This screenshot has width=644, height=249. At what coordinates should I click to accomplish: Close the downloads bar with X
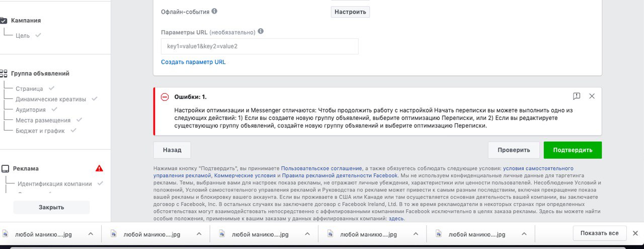click(x=635, y=233)
